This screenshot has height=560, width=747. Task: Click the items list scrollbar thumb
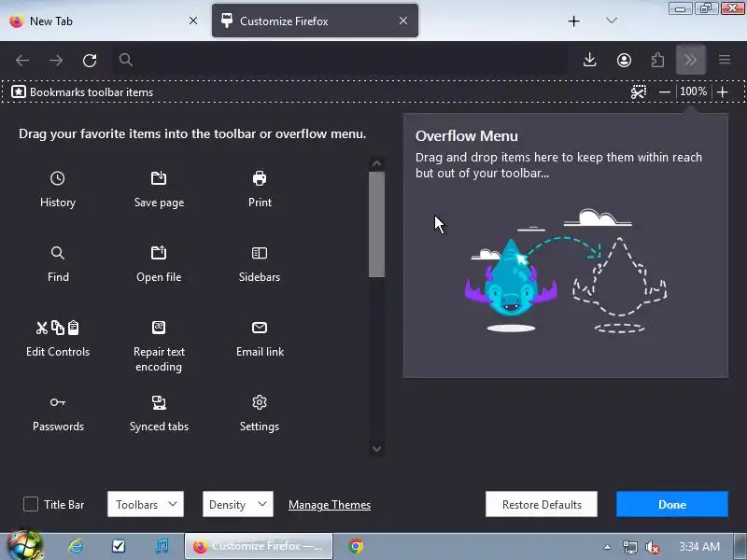376,224
